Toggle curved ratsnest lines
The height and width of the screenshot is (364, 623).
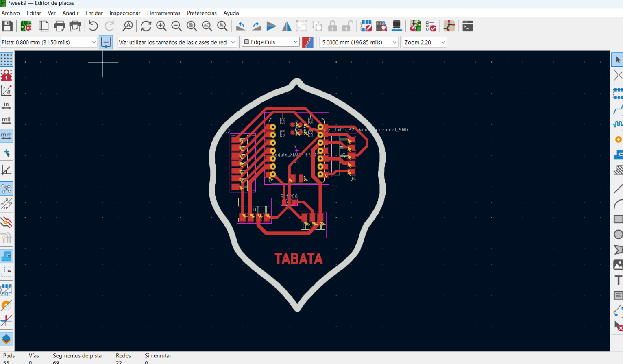tap(7, 204)
